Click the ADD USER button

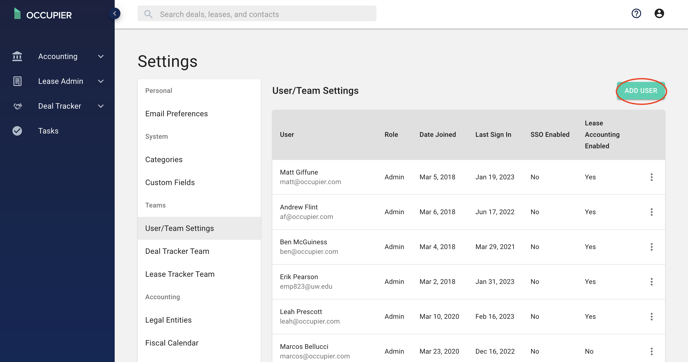tap(641, 91)
